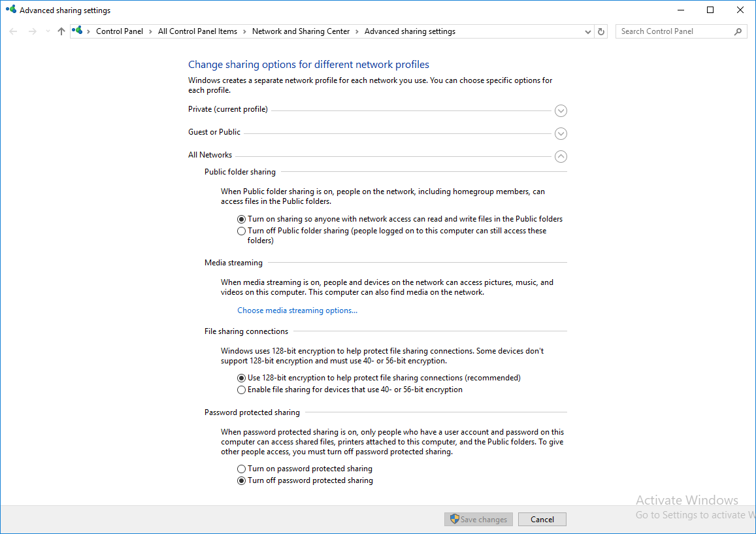Open the address bar history dropdown
The image size is (756, 534).
587,32
